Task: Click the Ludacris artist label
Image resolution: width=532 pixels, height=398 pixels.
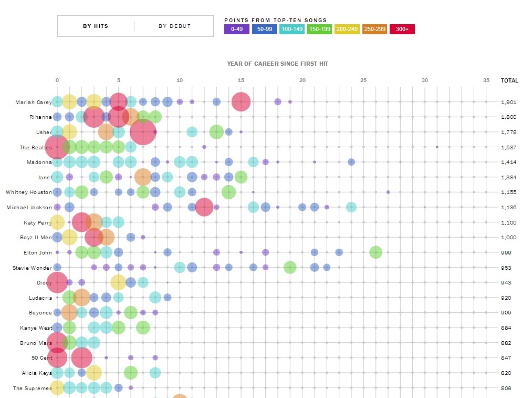Action: 40,298
